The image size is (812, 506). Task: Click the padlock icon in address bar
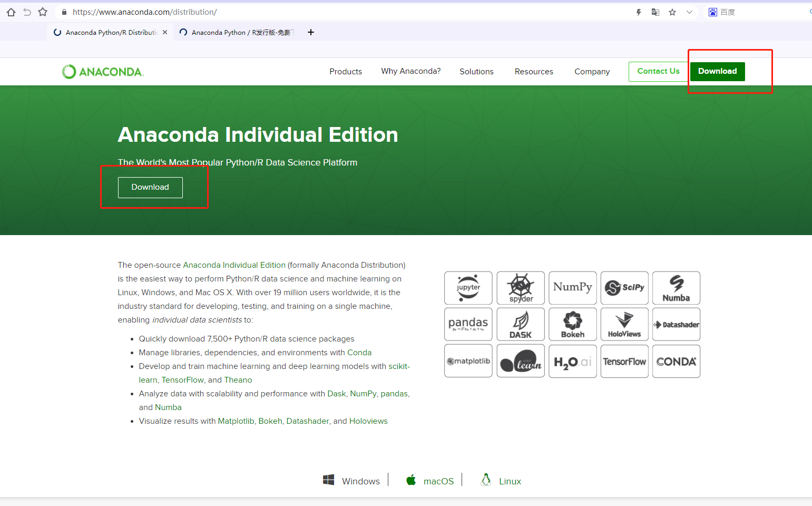coord(64,12)
